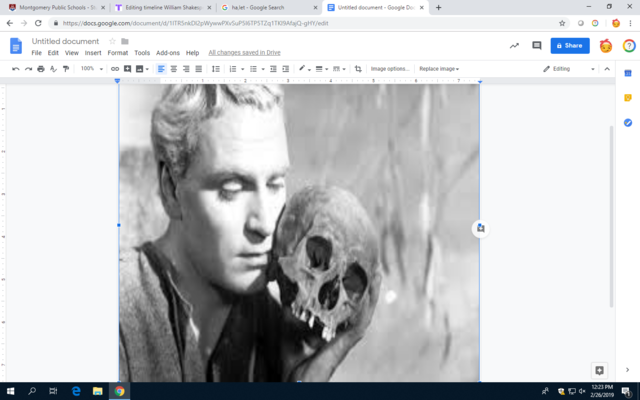640x400 pixels.
Task: Open comment history icon
Action: (x=537, y=46)
